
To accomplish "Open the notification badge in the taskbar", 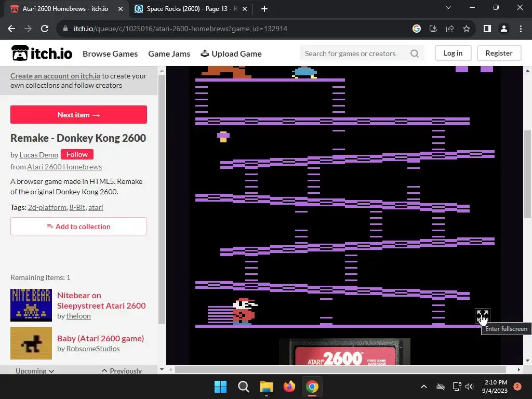I will [517, 387].
